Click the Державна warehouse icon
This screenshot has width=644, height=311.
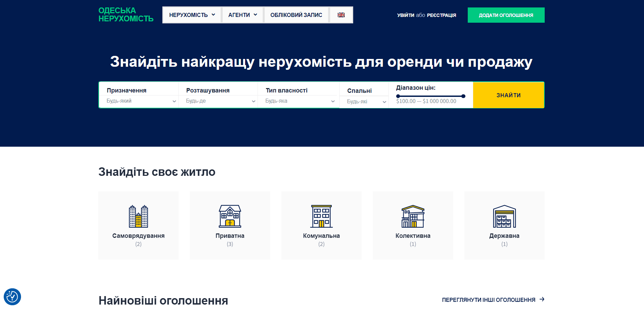point(504,216)
